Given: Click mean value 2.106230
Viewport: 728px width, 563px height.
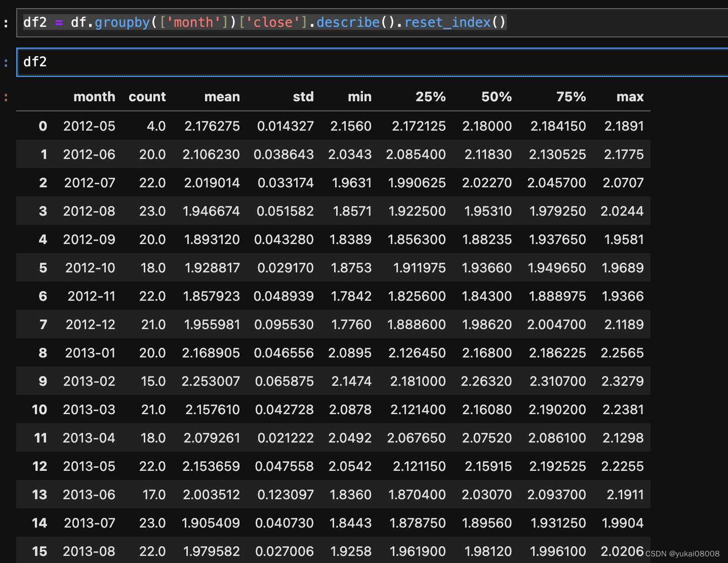Looking at the screenshot, I should [x=211, y=154].
